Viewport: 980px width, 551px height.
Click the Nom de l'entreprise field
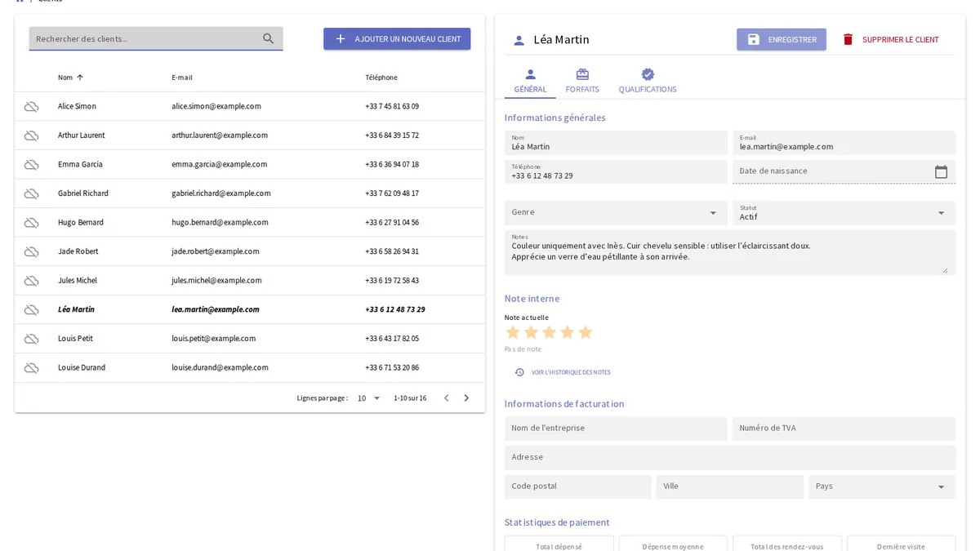click(x=616, y=429)
